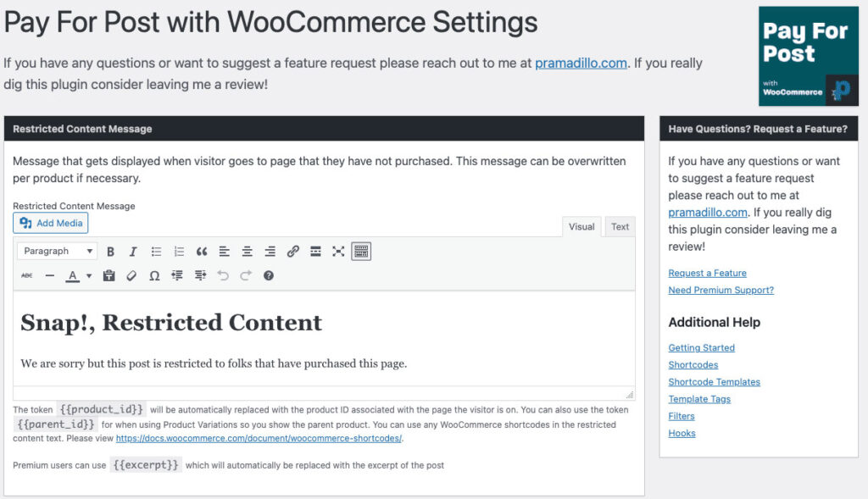Apply blockquote formatting
This screenshot has height=499, width=868.
[202, 252]
